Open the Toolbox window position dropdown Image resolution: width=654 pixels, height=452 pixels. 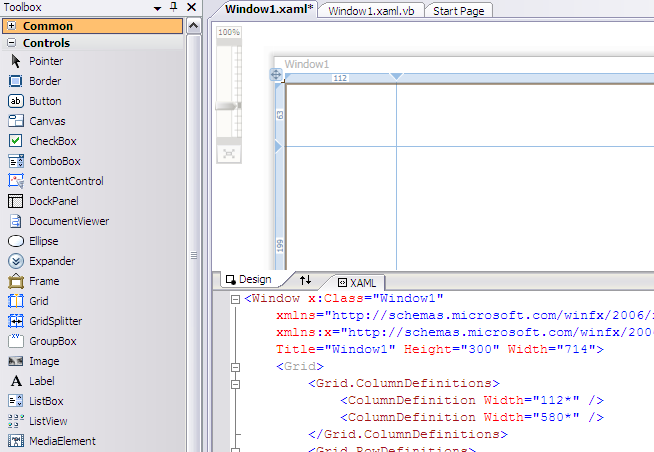tap(157, 8)
